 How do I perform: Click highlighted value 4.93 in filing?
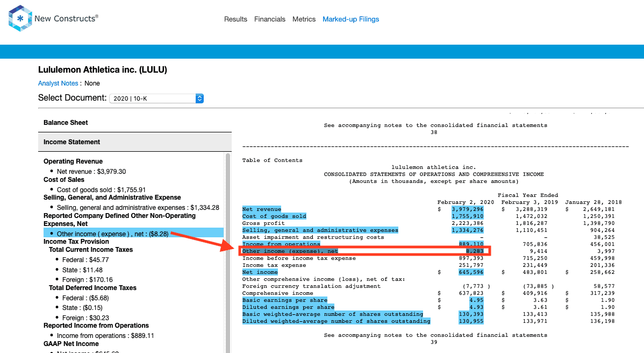point(476,307)
